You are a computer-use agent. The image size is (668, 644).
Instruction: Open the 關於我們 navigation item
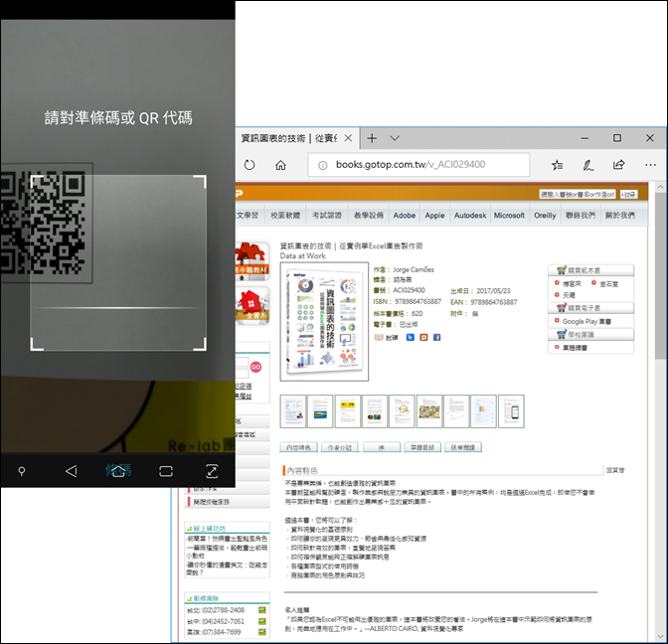[x=620, y=216]
